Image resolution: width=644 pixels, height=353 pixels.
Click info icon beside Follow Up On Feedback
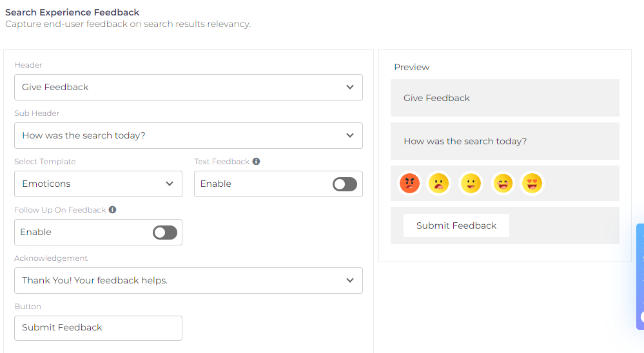tap(112, 210)
